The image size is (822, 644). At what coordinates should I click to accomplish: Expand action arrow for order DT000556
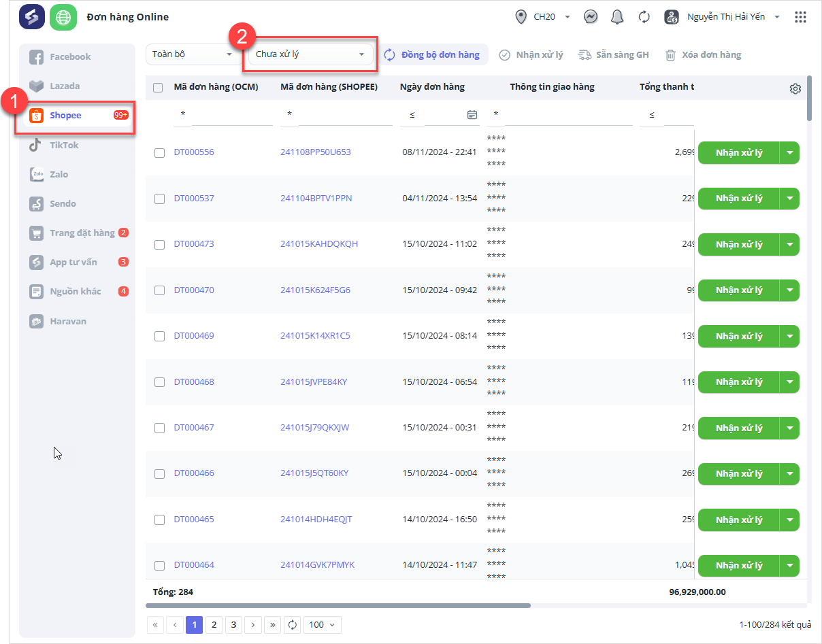(790, 152)
